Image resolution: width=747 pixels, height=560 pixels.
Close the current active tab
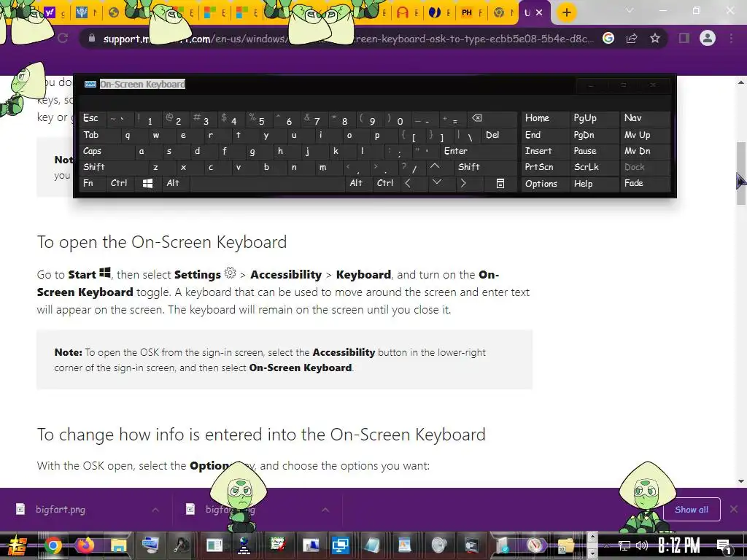(x=539, y=13)
